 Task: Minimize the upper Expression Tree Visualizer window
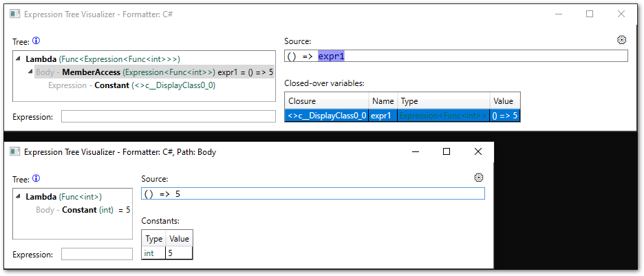558,14
